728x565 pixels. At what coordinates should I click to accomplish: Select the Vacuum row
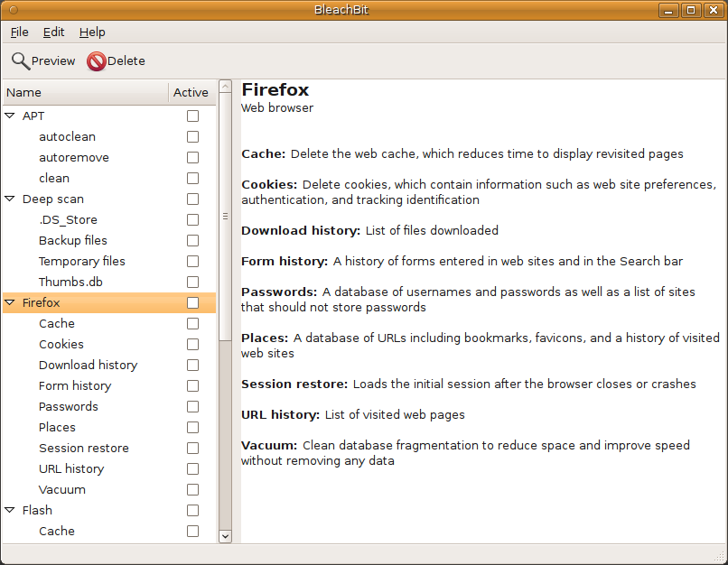pos(109,489)
